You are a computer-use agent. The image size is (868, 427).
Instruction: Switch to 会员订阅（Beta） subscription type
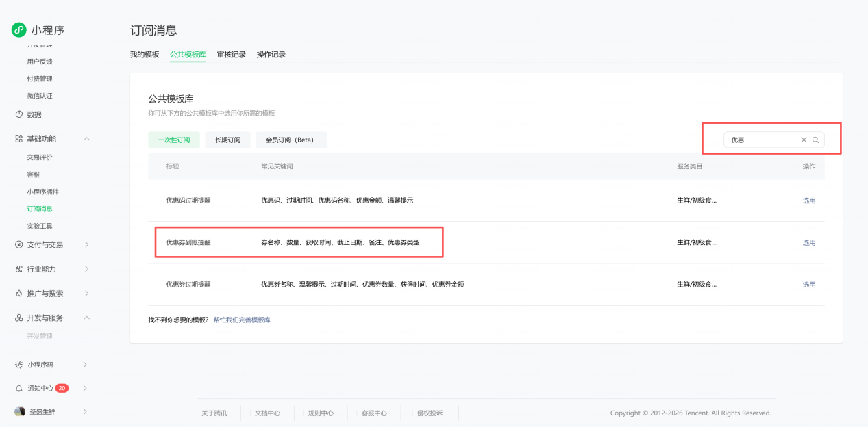[x=291, y=140]
